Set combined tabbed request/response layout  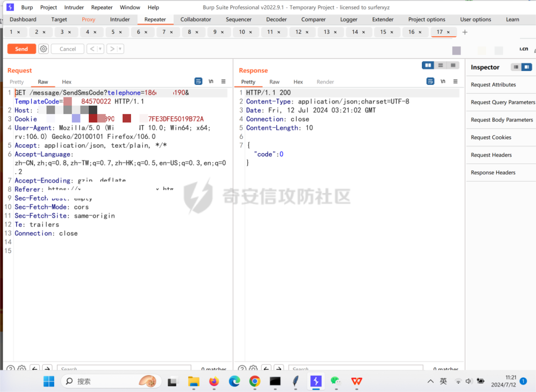(x=453, y=65)
